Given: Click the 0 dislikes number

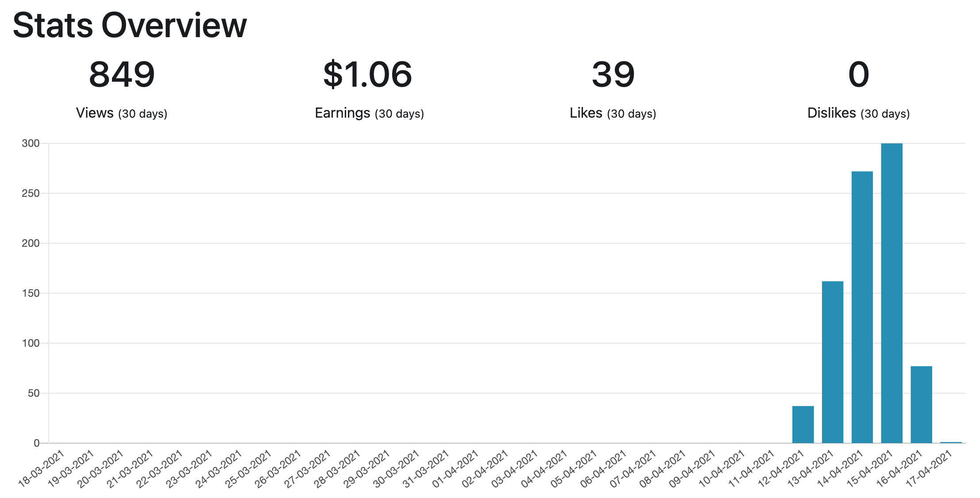Looking at the screenshot, I should [859, 74].
